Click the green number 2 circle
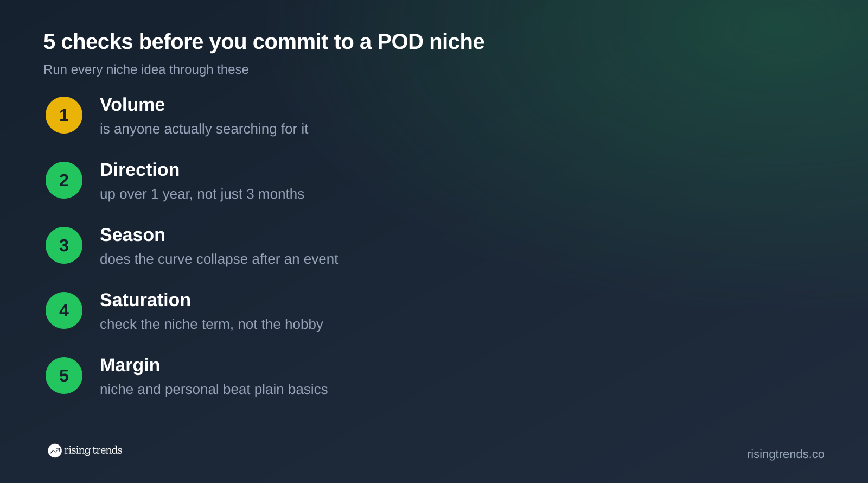The image size is (868, 483). pyautogui.click(x=64, y=180)
